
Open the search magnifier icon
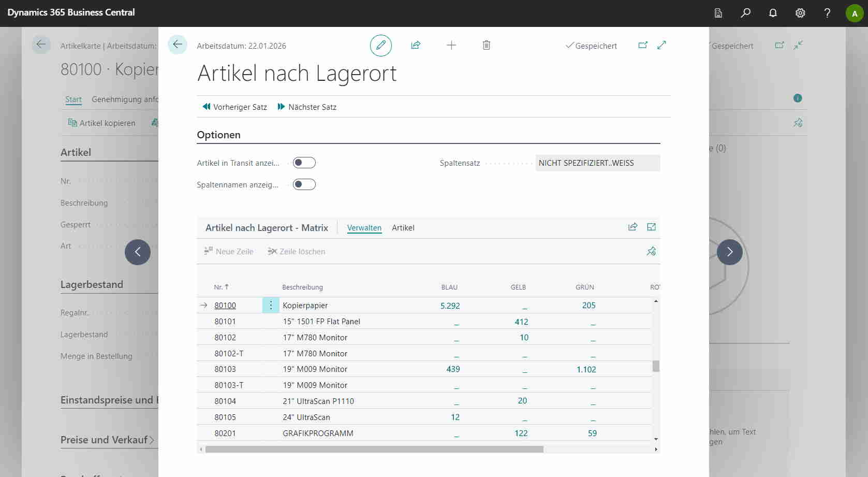click(x=745, y=13)
